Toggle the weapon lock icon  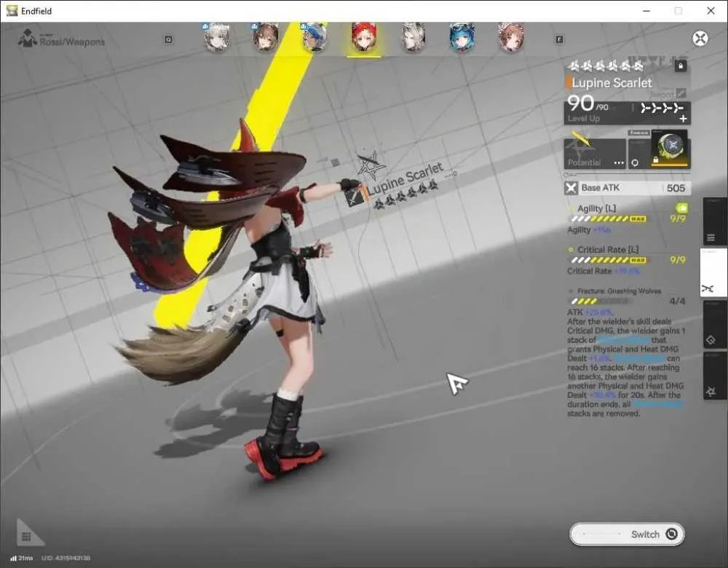(681, 66)
